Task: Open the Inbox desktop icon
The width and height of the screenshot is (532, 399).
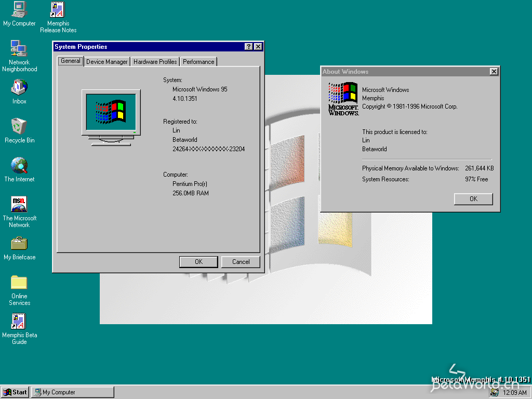Action: (x=19, y=87)
